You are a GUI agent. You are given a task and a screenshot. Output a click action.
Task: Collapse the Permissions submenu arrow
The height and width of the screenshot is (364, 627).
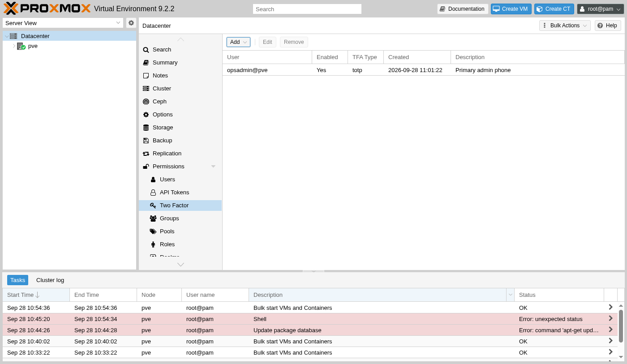pyautogui.click(x=214, y=167)
